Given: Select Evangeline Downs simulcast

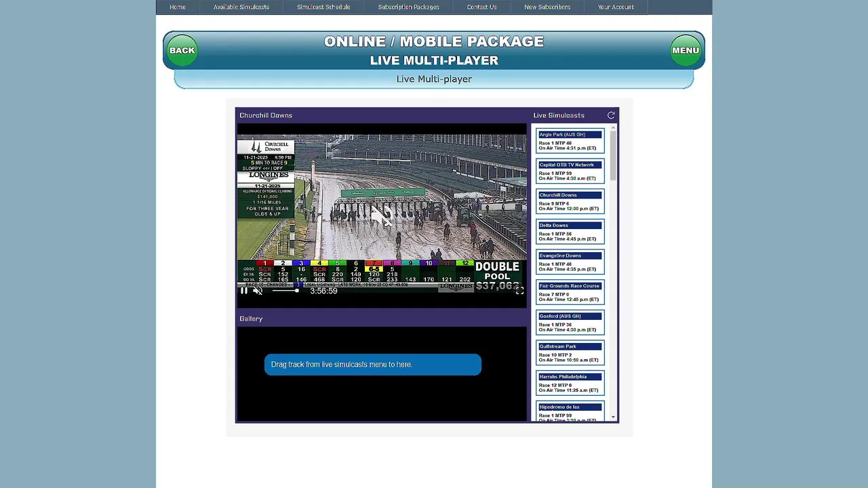Looking at the screenshot, I should click(x=570, y=262).
